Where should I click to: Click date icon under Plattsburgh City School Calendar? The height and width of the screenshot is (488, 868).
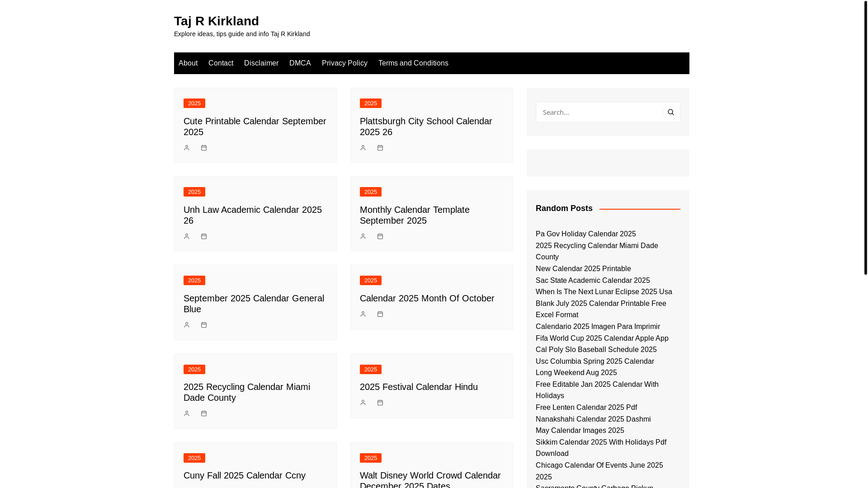[x=380, y=148]
